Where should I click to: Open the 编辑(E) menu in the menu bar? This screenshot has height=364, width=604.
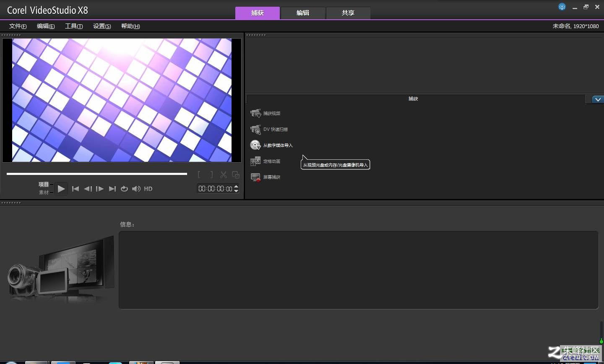click(46, 26)
